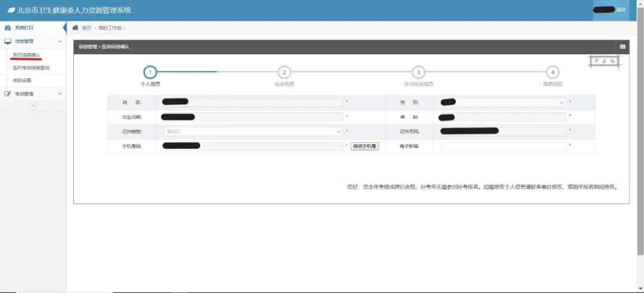Click the 证件号码 input field
Viewport: 644px width, 293px height.
coord(503,132)
